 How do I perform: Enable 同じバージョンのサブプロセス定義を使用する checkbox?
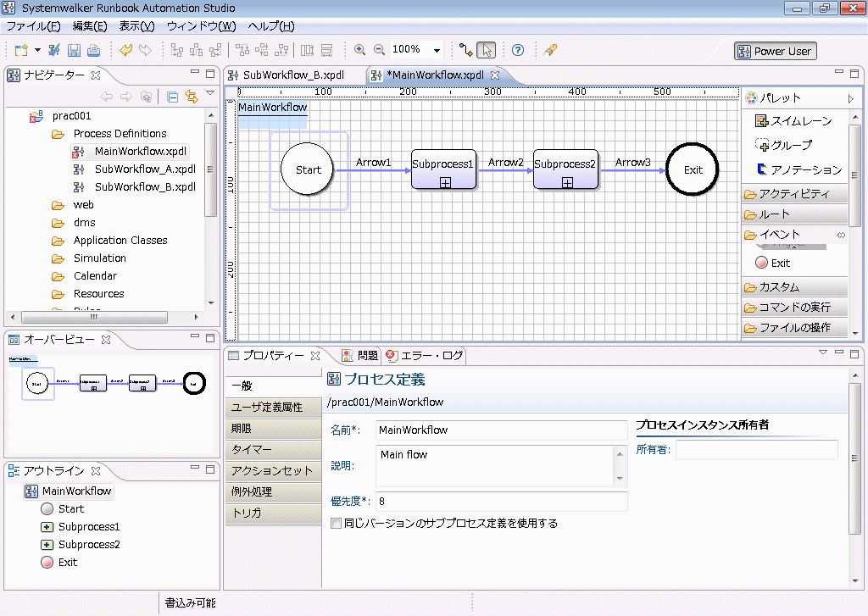pos(336,523)
